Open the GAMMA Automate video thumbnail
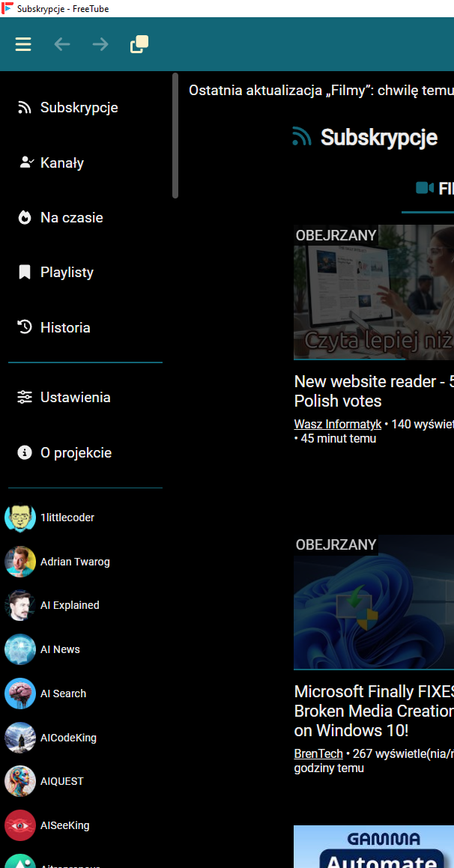Image resolution: width=454 pixels, height=868 pixels. pos(374,846)
